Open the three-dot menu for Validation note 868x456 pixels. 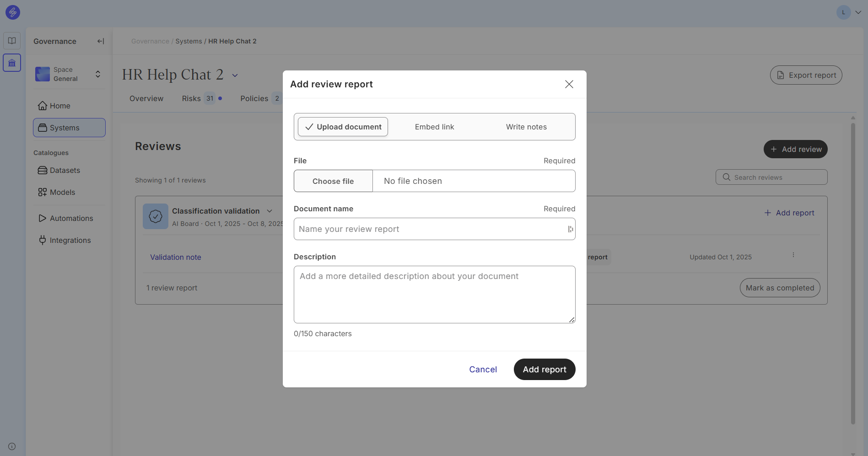point(793,255)
